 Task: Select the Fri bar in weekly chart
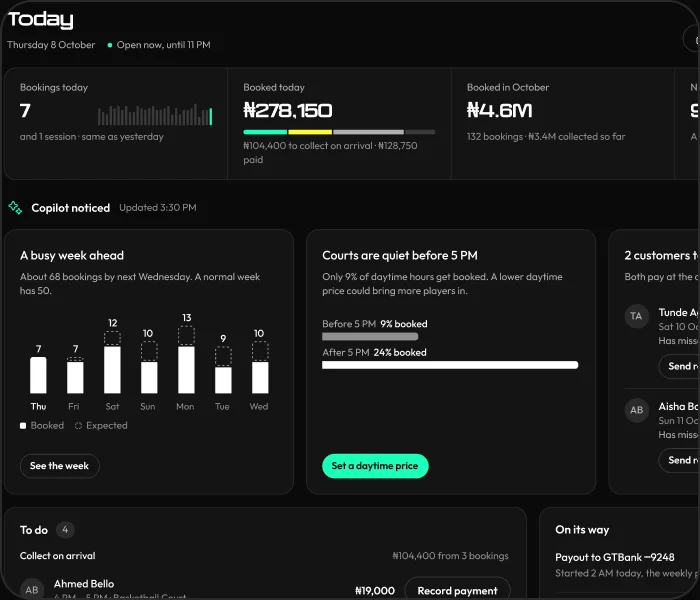coord(75,375)
